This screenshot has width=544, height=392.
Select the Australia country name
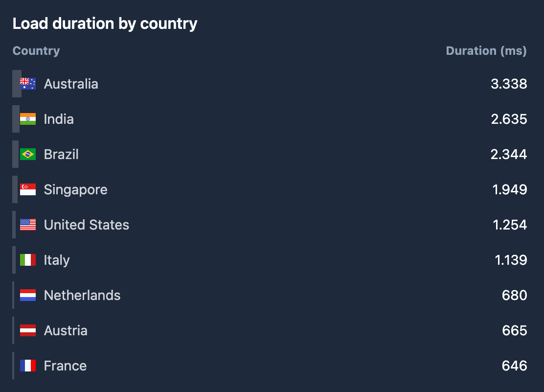[x=71, y=84]
